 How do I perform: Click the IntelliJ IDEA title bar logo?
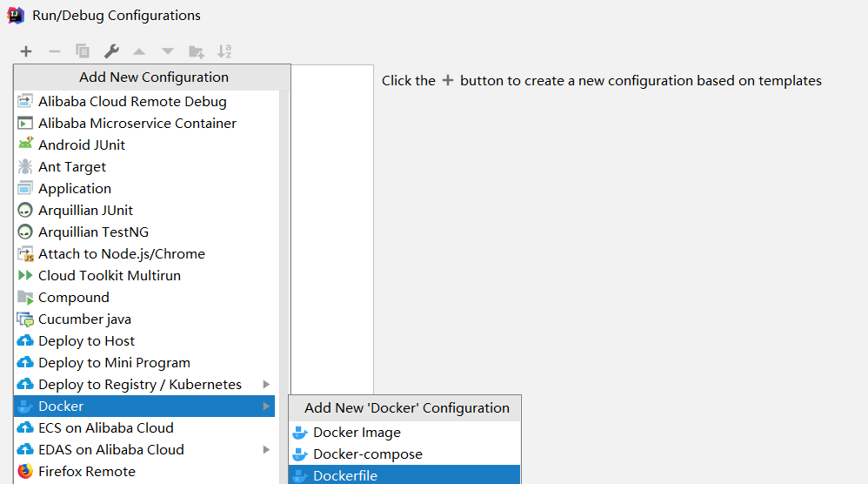(16, 16)
